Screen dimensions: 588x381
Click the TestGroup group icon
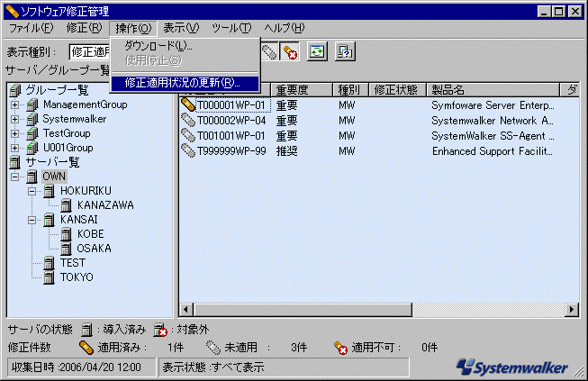pos(32,133)
